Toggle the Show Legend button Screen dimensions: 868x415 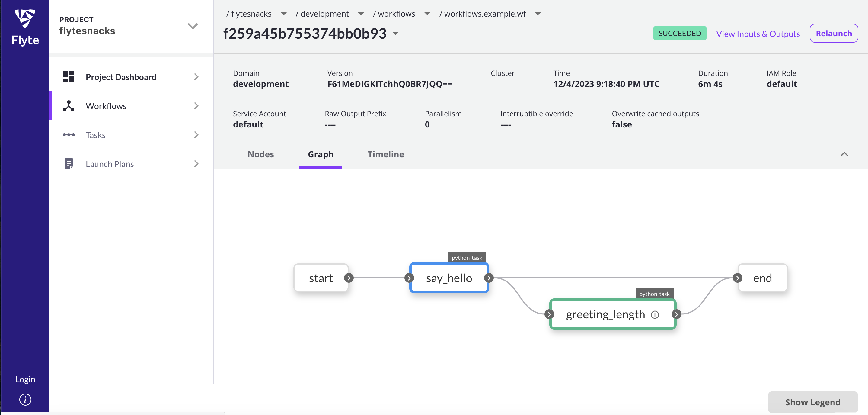812,402
